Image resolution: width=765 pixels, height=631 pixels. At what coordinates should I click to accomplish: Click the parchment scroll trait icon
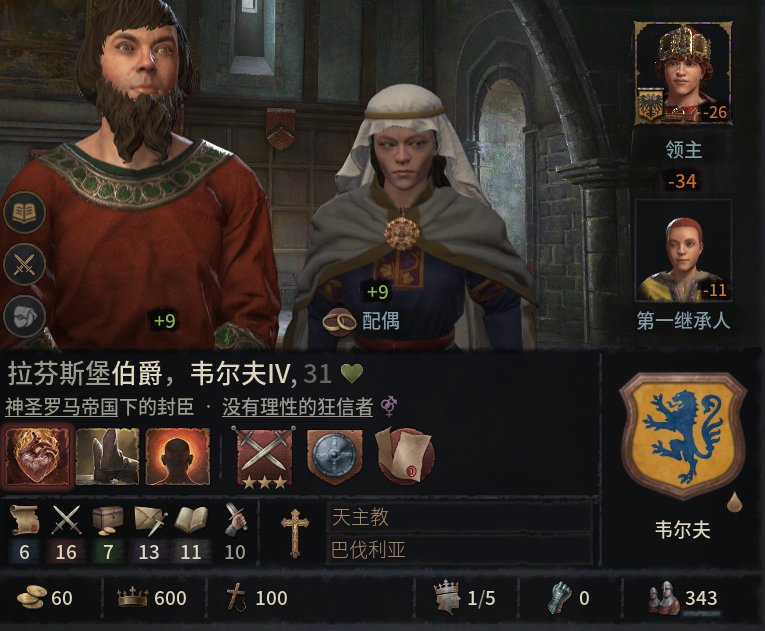pos(403,456)
